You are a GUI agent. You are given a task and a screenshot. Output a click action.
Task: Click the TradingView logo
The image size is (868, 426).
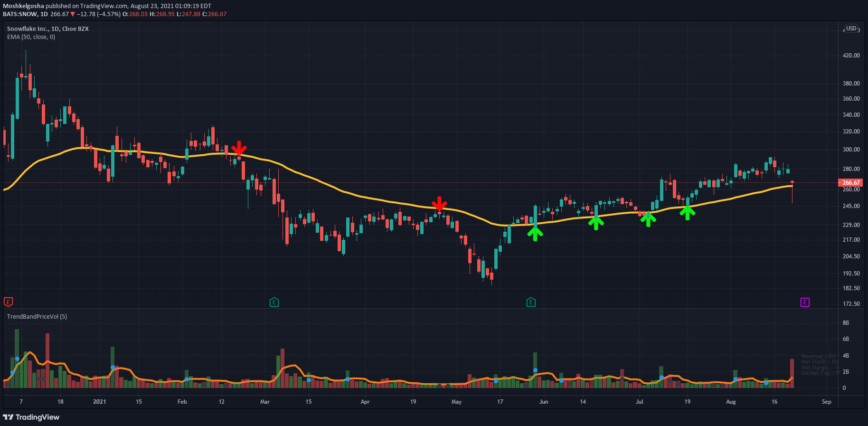(31, 417)
